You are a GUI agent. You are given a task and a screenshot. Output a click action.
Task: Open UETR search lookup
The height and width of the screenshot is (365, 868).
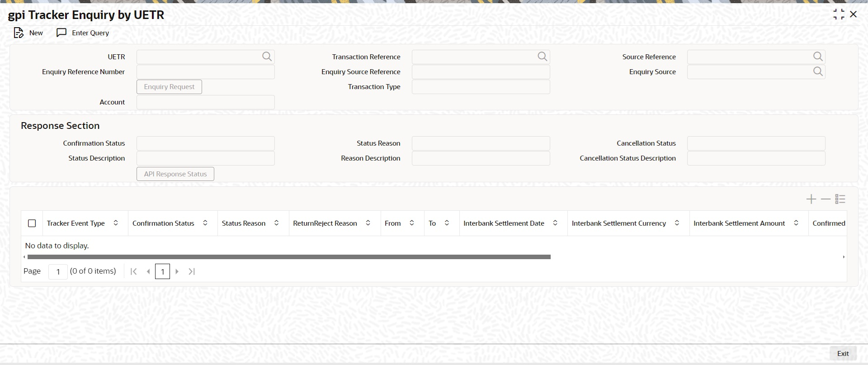click(267, 57)
